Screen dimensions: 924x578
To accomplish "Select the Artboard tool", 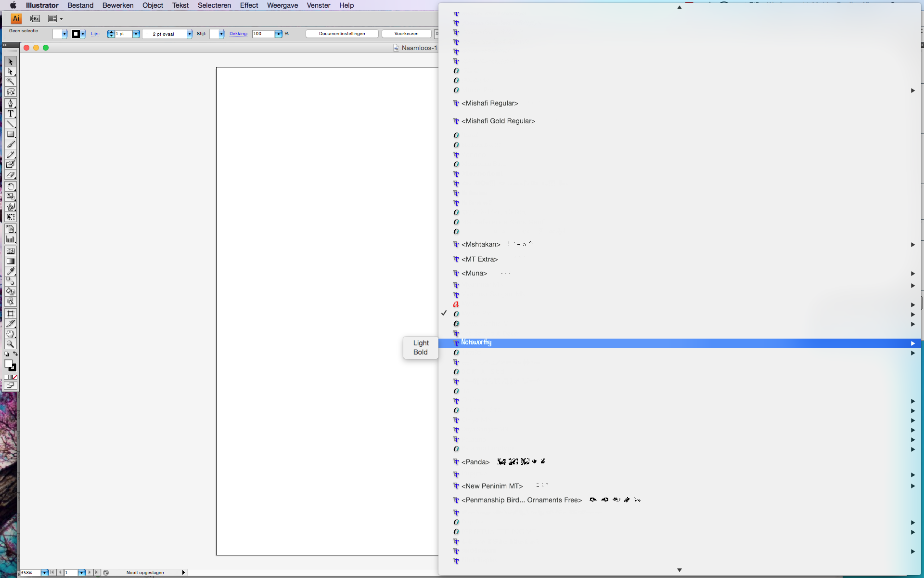I will [x=11, y=314].
